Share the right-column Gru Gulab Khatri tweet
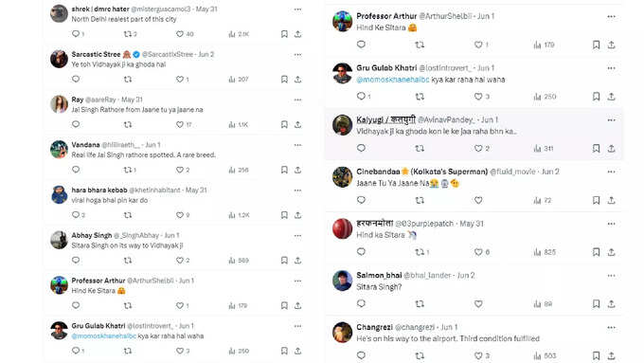This screenshot has height=363, width=644. [x=611, y=97]
